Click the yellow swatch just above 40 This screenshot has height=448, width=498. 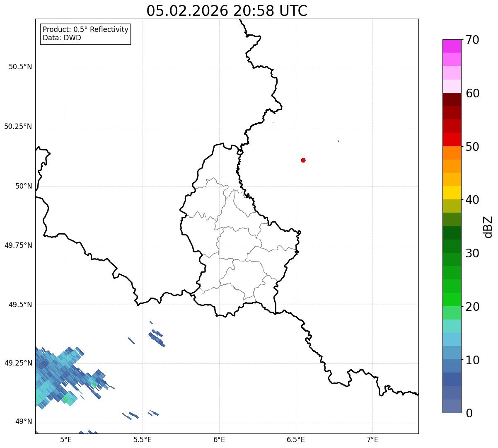tap(452, 193)
